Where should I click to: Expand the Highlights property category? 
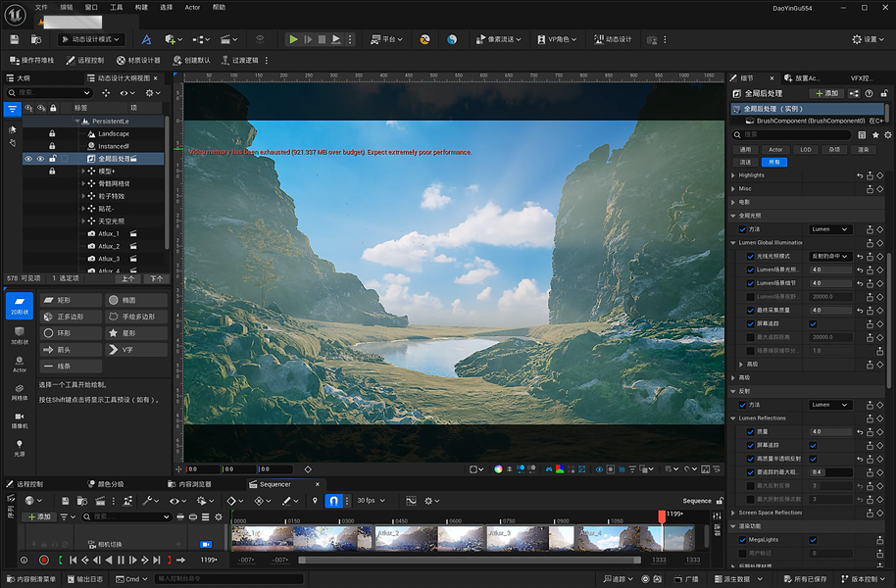[733, 175]
